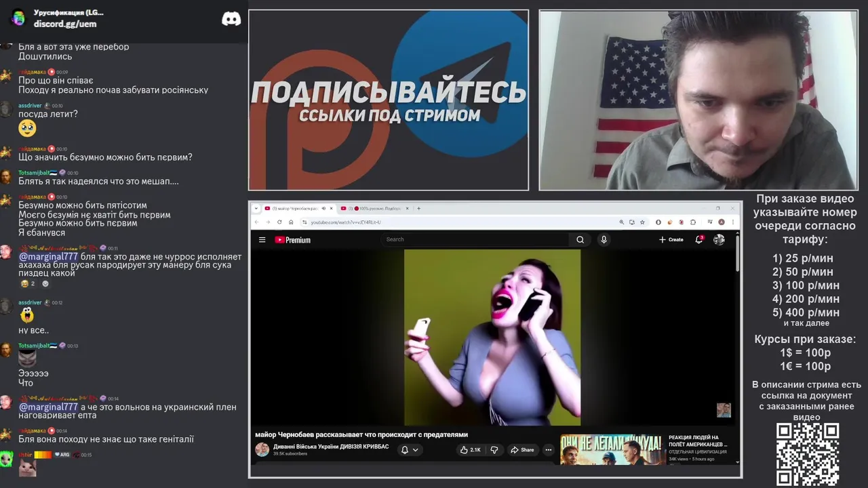The width and height of the screenshot is (868, 488).
Task: Click the 'ну все..' chat message
Action: coord(33,330)
